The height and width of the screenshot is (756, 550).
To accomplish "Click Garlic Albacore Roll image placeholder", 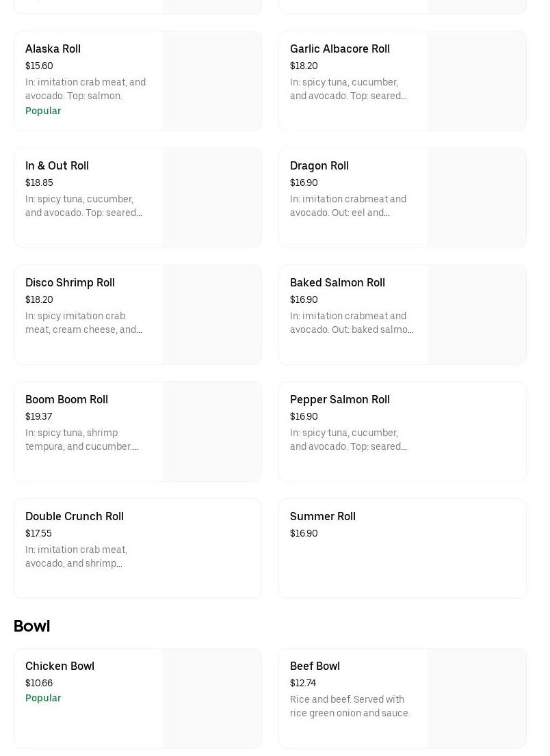I will [476, 81].
